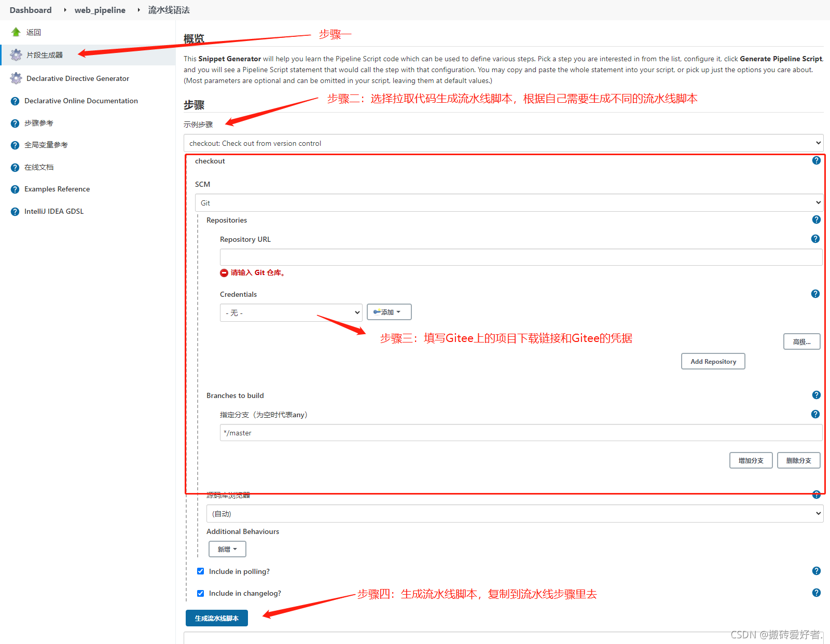Open the 示例步骤 checkout dropdown

pyautogui.click(x=503, y=143)
